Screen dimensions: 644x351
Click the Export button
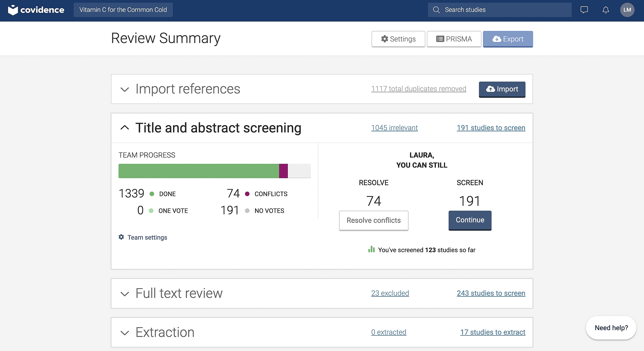pos(508,39)
